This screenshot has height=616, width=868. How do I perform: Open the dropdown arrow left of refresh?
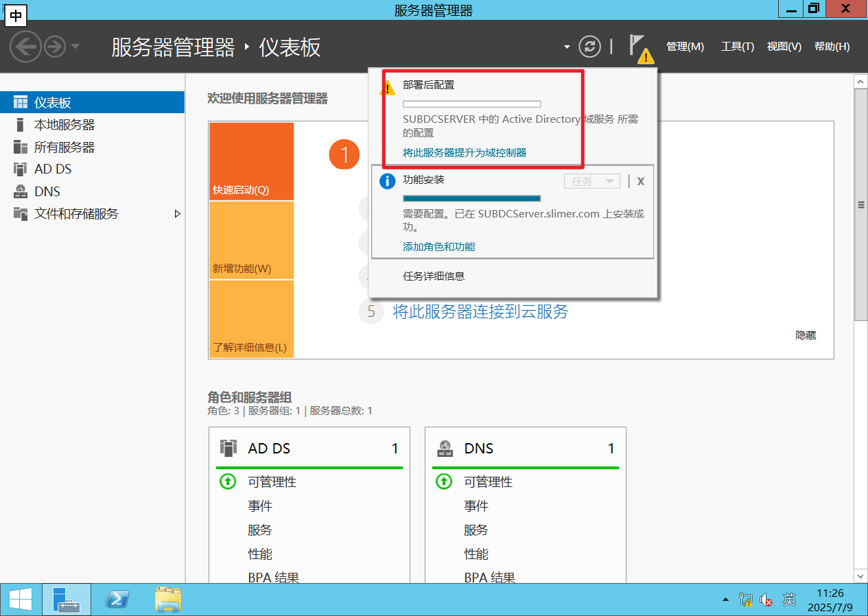pyautogui.click(x=567, y=47)
